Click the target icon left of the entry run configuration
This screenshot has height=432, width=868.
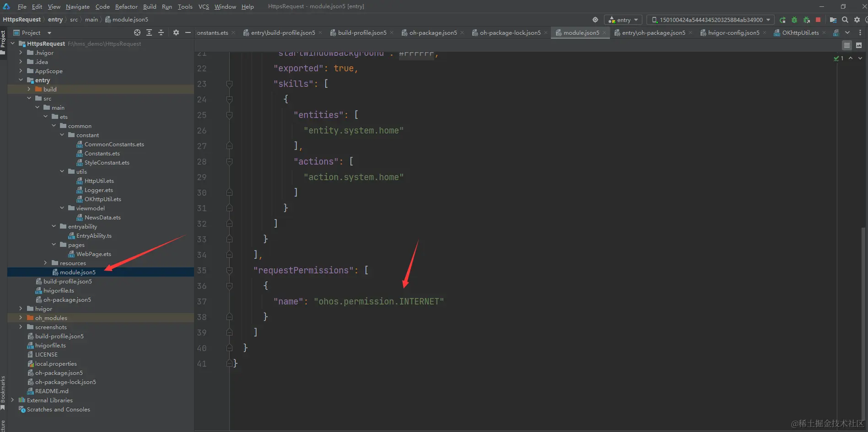(x=595, y=20)
